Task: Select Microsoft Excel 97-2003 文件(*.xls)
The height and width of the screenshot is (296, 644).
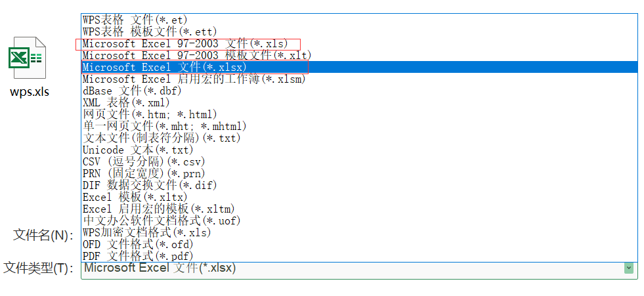Action: pos(359,43)
